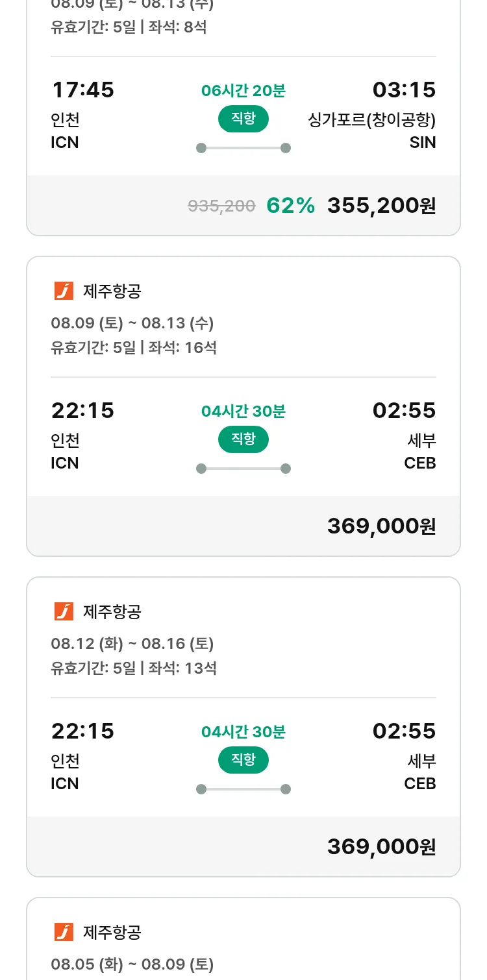Click the Jeju Air logo on the 08.12–08.16 card
Screen dimensions: 487x980
[64, 611]
